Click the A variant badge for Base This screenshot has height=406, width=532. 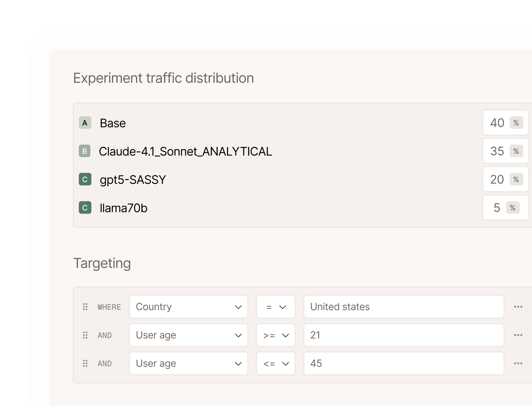(x=85, y=123)
